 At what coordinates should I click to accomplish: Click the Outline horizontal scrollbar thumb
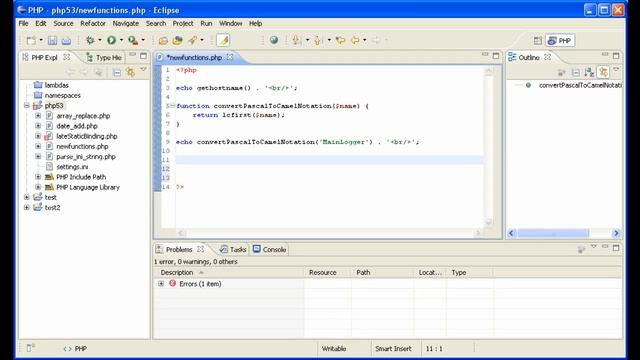(553, 233)
